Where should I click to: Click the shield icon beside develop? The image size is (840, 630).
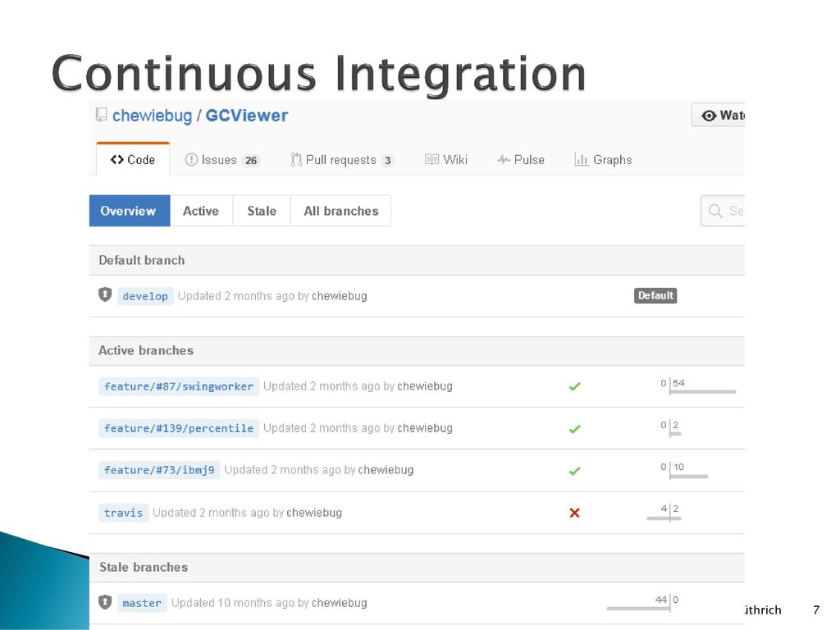[x=105, y=294]
